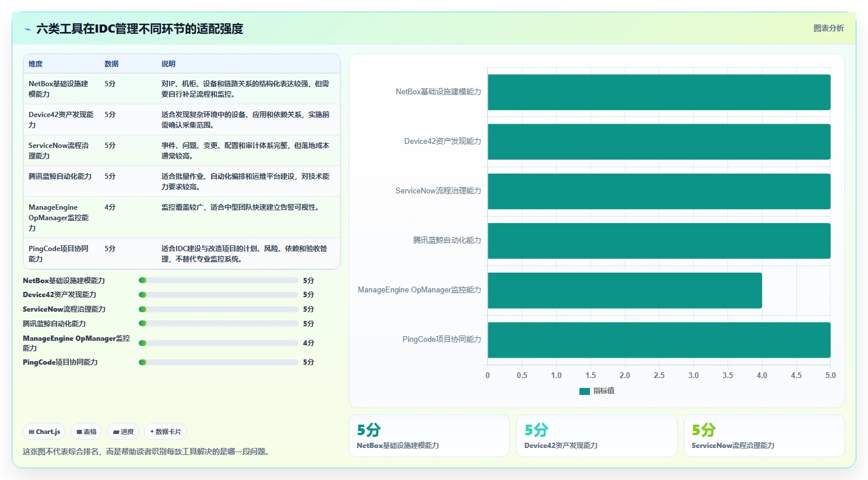Click the 数据卡片 tag chip
The width and height of the screenshot is (868, 480).
point(166,432)
